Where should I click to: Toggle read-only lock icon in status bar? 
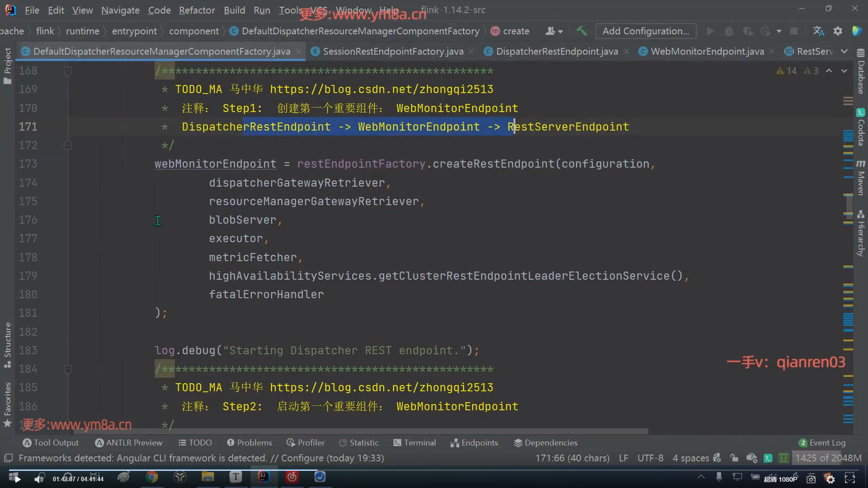(734, 458)
